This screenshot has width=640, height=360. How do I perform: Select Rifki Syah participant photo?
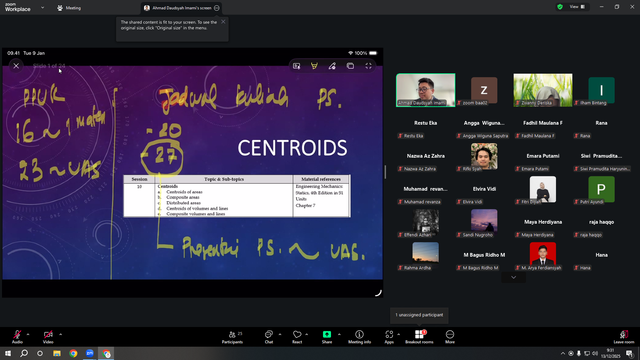pyautogui.click(x=484, y=156)
